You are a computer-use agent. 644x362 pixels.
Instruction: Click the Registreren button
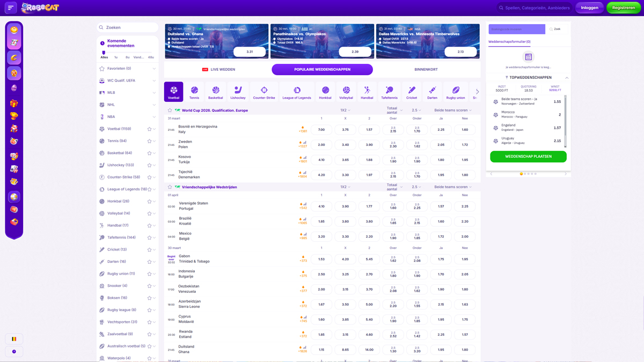coord(623,8)
